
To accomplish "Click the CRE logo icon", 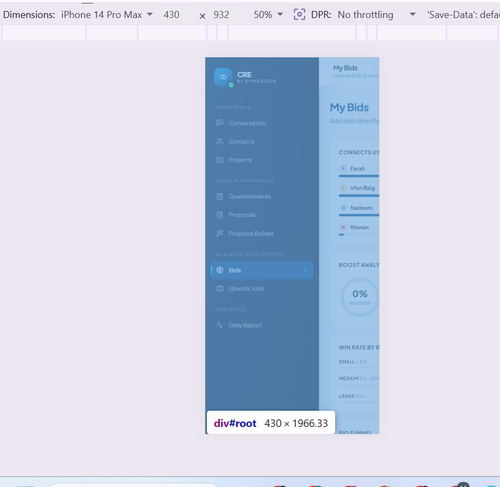I will [x=223, y=77].
